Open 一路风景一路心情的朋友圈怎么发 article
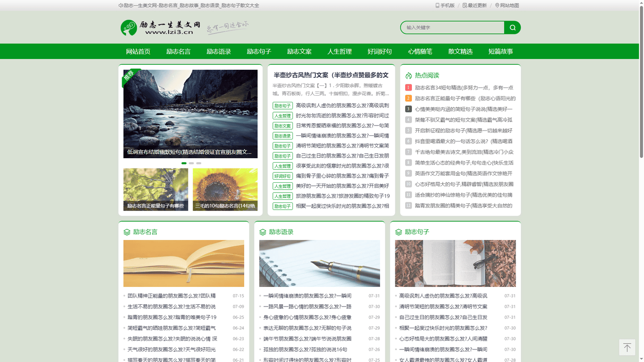This screenshot has height=362, width=644. coord(307,307)
